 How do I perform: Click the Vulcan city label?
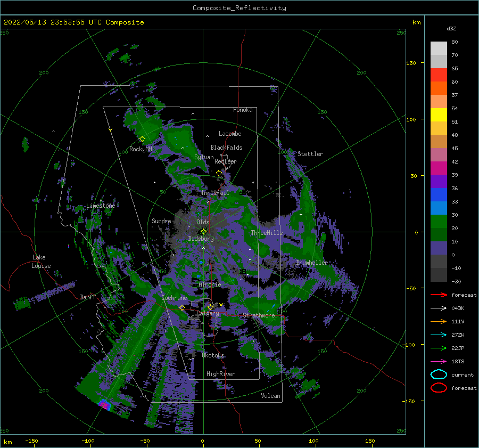tap(270, 396)
